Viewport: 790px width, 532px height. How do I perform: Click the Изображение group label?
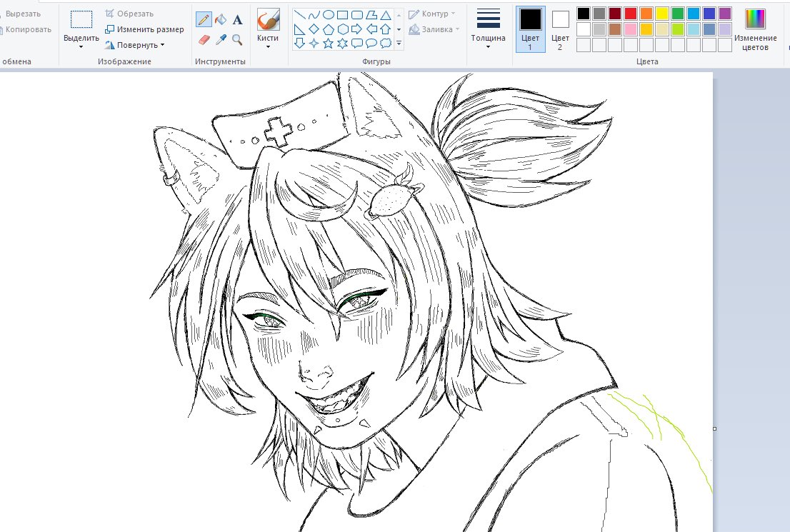[x=124, y=61]
